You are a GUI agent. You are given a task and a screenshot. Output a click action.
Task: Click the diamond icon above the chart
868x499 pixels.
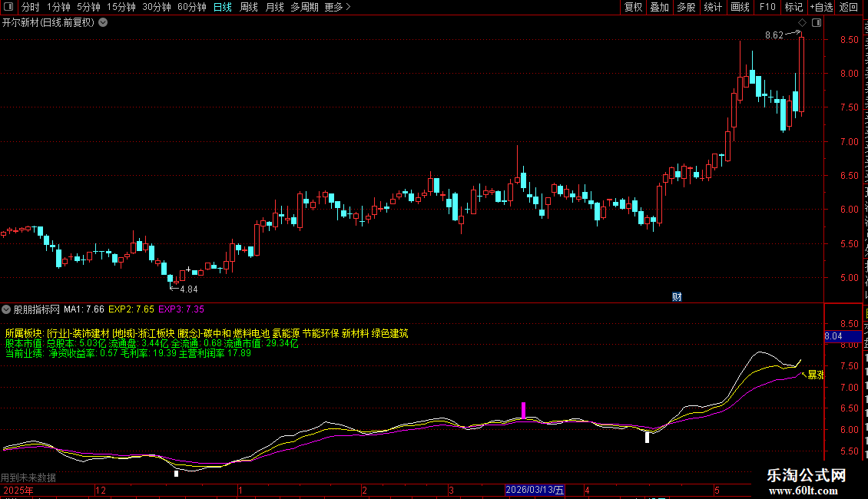[x=802, y=23]
